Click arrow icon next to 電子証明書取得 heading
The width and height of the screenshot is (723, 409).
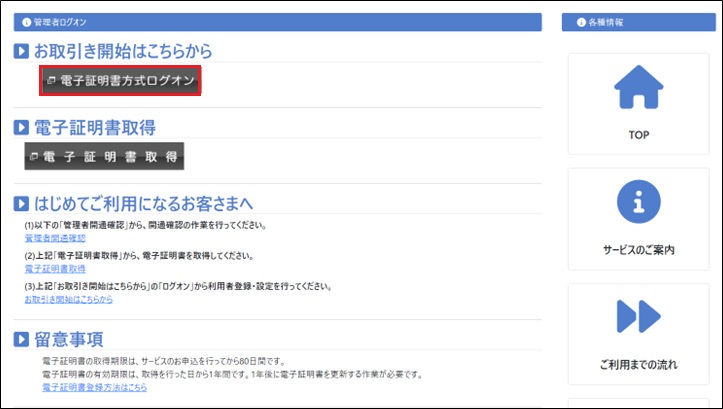tap(22, 128)
